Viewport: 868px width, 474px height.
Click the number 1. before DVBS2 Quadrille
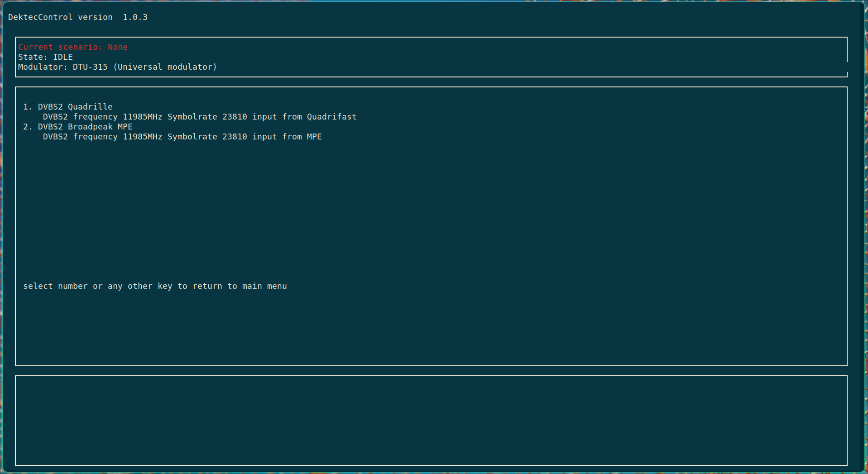(x=28, y=107)
